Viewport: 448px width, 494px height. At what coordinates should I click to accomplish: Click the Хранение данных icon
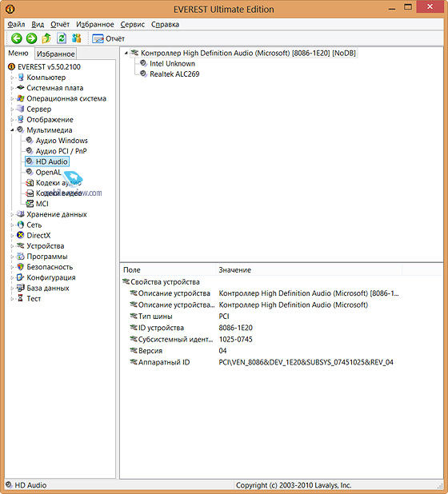[21, 214]
